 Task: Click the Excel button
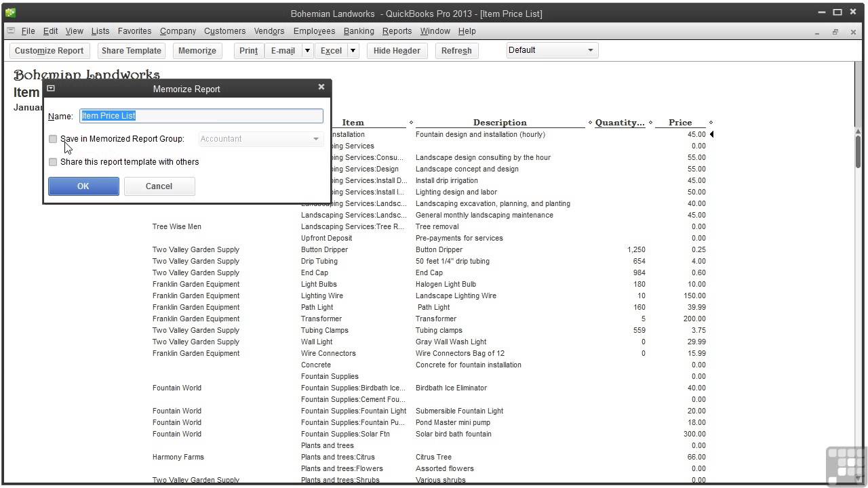[331, 51]
